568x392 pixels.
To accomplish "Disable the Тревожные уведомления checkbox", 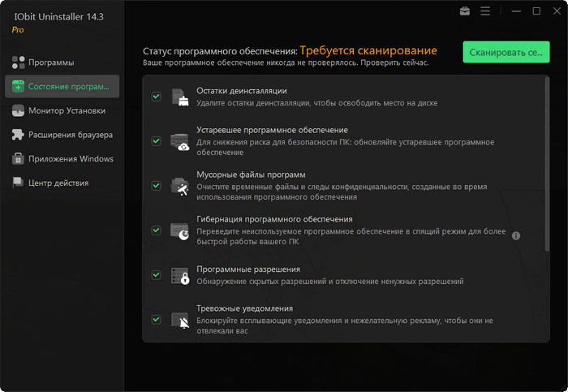I will (x=156, y=320).
